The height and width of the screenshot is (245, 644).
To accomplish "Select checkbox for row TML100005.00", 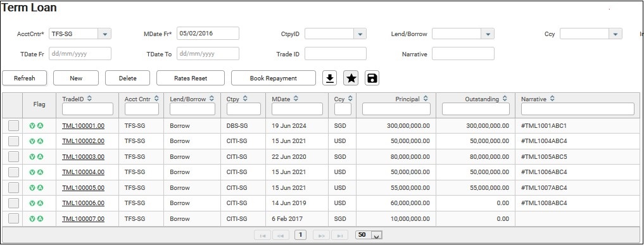I will pos(13,187).
